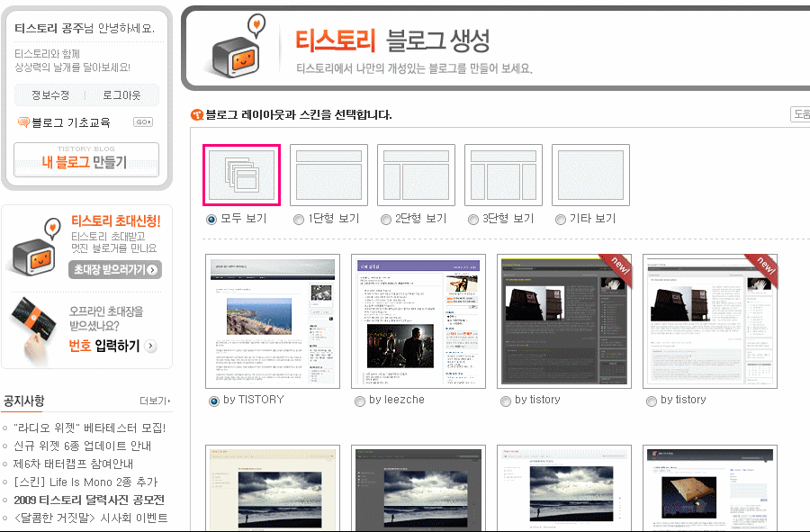The height and width of the screenshot is (532, 810).
Task: Choose the 모두 보기 radio button
Action: click(x=211, y=220)
